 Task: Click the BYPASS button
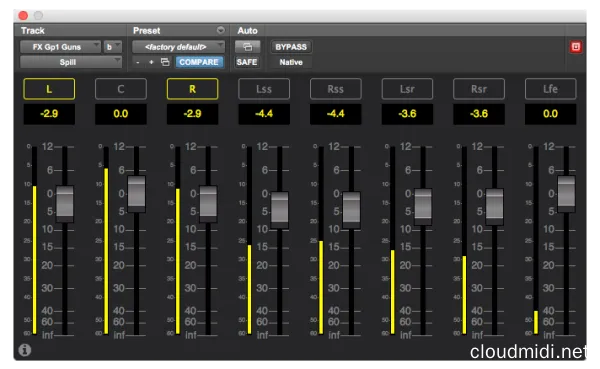[291, 47]
